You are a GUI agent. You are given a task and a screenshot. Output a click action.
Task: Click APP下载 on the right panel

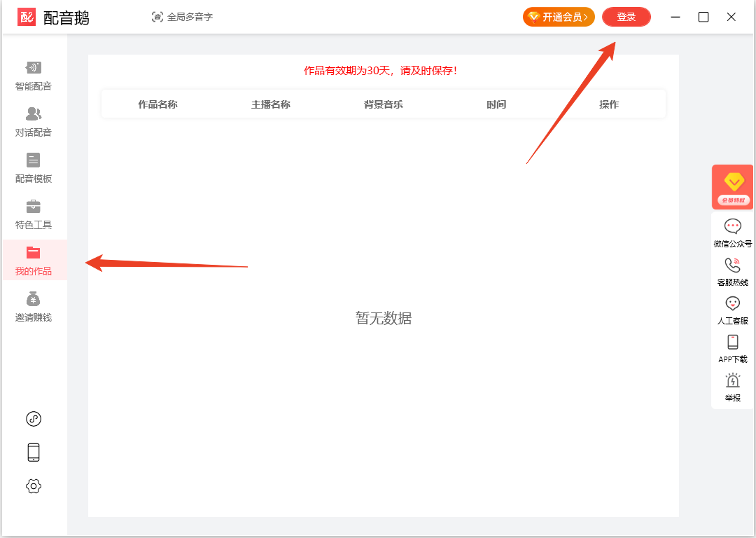(732, 349)
